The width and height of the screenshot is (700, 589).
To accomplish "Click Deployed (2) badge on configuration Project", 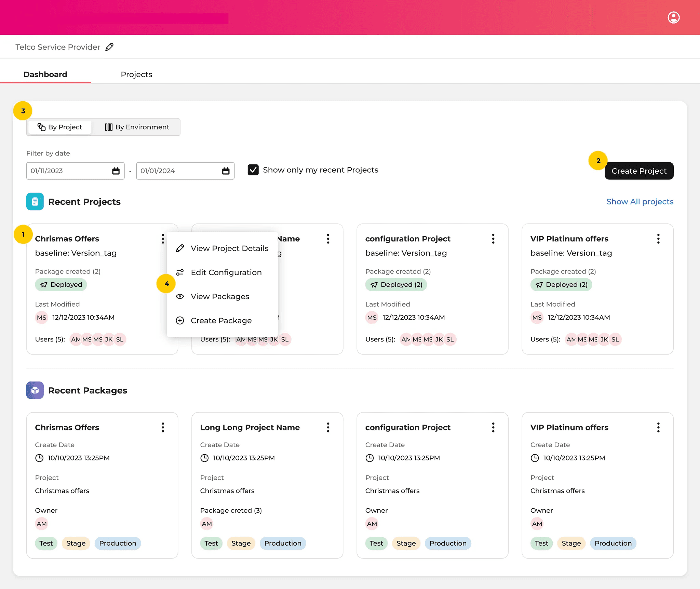I will point(396,285).
